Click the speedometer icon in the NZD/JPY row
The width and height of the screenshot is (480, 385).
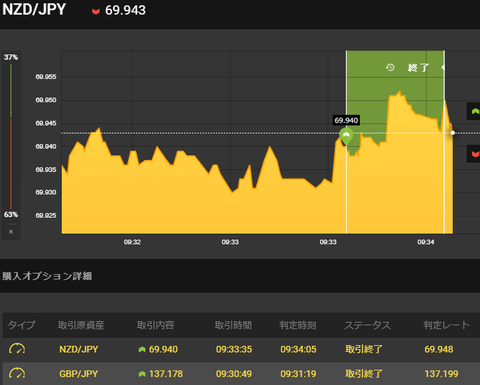(17, 349)
